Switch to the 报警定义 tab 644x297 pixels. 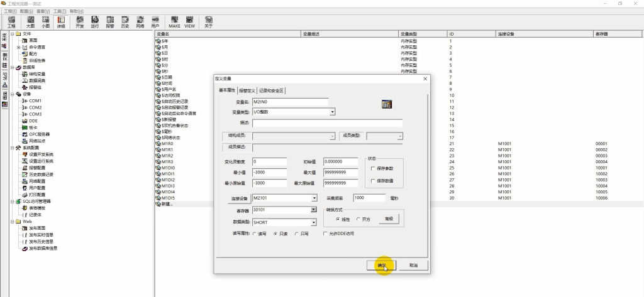[x=247, y=90]
